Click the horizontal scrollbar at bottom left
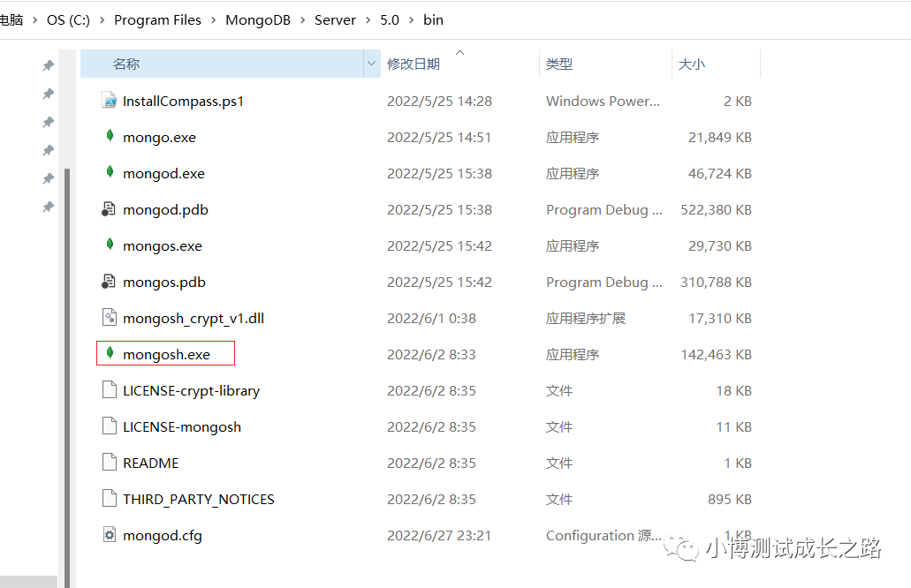This screenshot has height=588, width=911. pyautogui.click(x=28, y=581)
